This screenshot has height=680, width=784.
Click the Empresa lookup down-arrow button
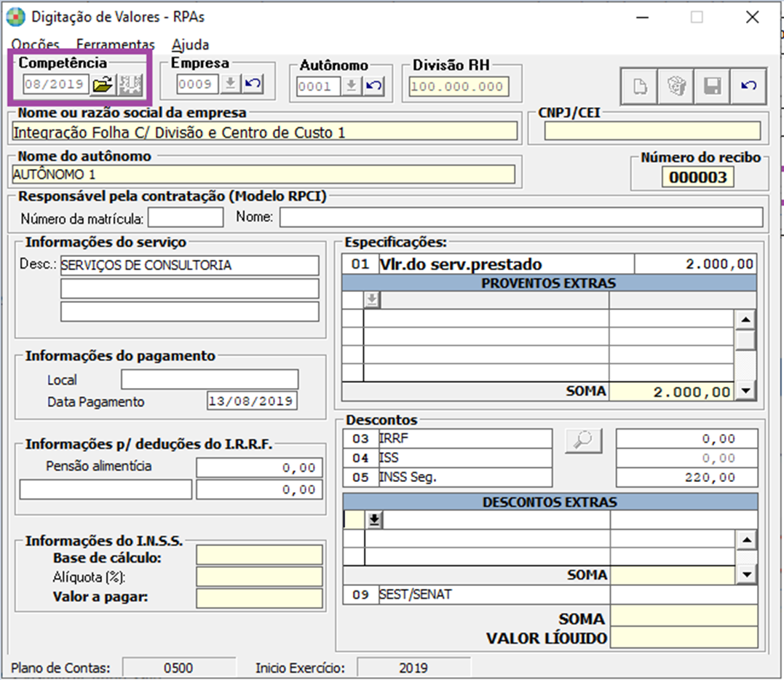point(230,84)
